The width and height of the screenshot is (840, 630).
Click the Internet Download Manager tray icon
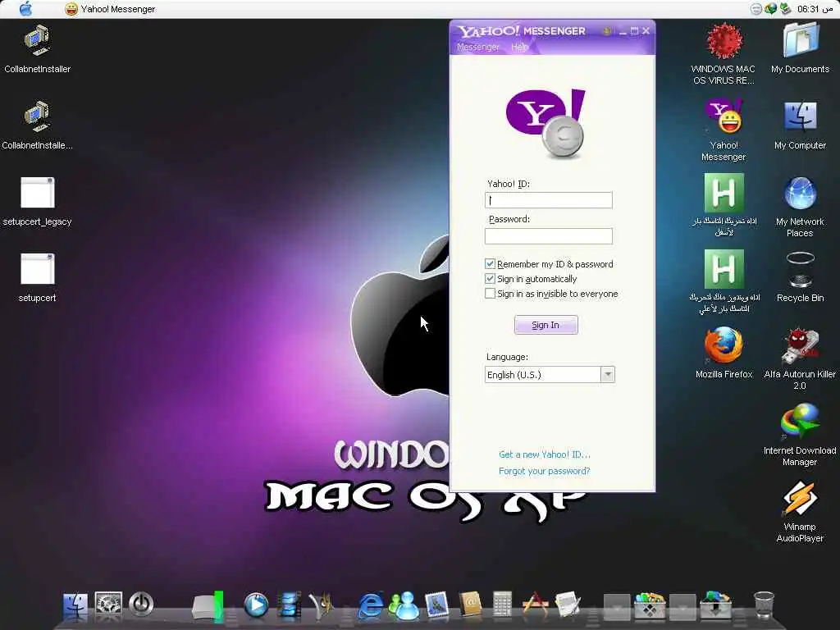pos(770,9)
